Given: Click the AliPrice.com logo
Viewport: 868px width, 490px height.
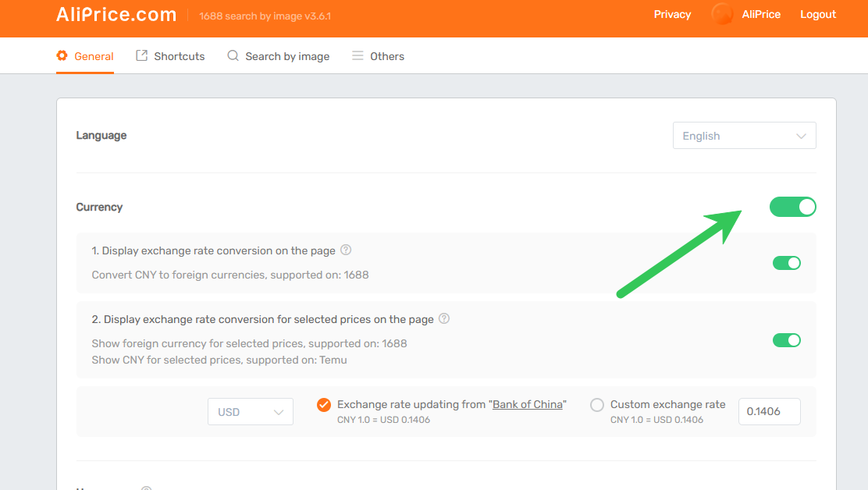Looking at the screenshot, I should (x=116, y=15).
